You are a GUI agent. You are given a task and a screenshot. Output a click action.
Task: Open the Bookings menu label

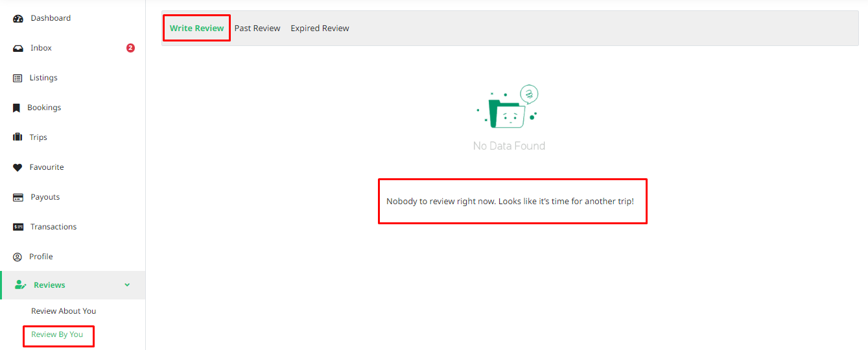coord(44,108)
